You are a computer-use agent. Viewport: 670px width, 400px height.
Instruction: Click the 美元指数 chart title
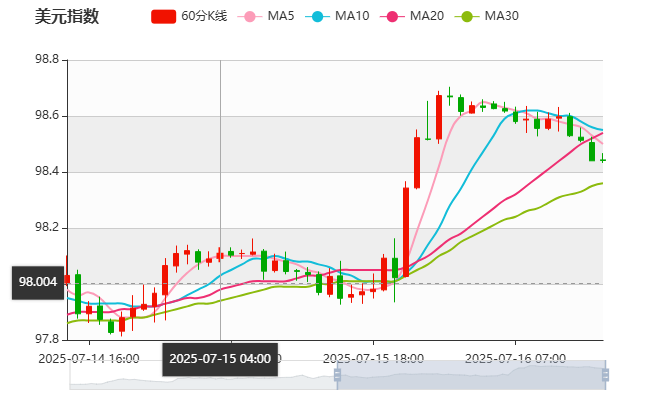[x=67, y=16]
